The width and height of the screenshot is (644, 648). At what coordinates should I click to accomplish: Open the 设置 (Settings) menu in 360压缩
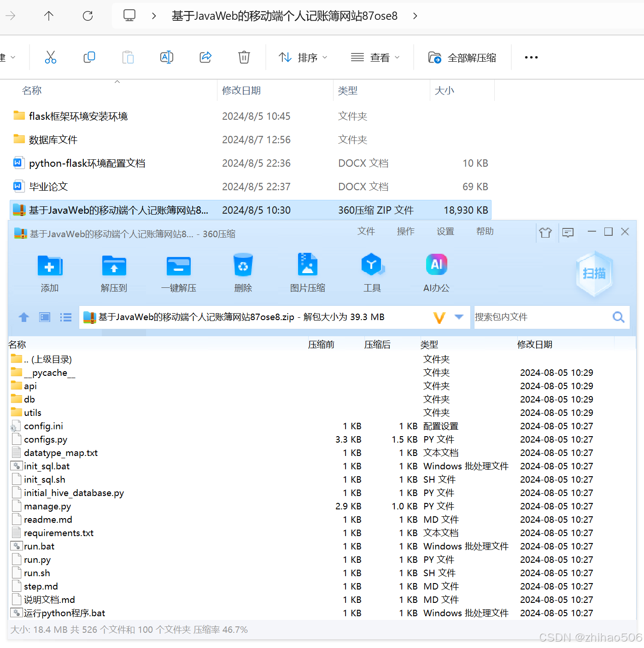click(x=445, y=232)
